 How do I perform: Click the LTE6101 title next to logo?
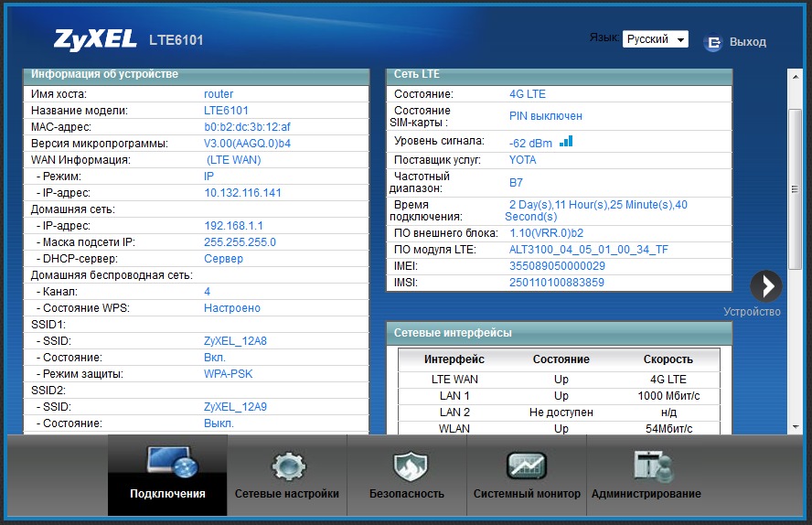pos(176,40)
